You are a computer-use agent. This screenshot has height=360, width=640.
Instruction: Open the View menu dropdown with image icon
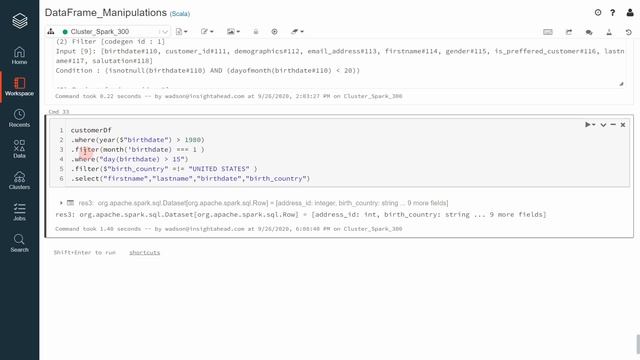click(233, 31)
